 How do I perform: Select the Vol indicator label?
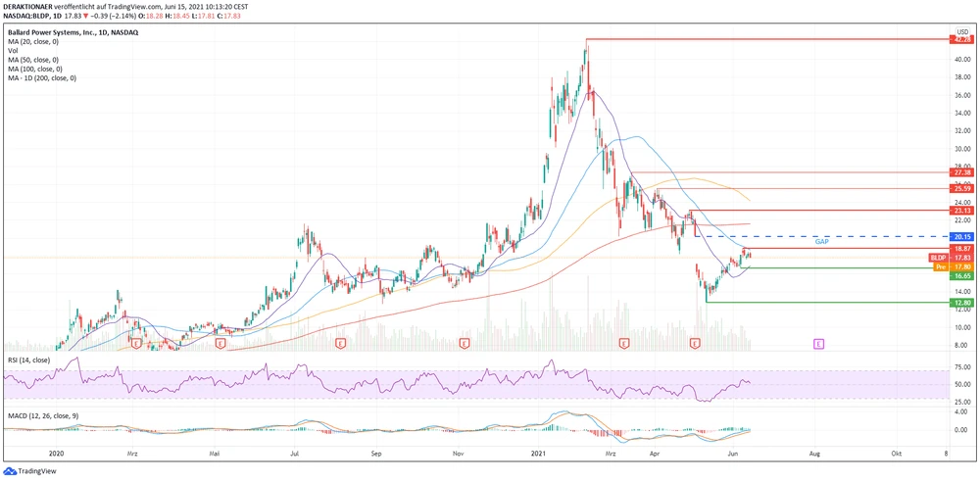pos(14,51)
